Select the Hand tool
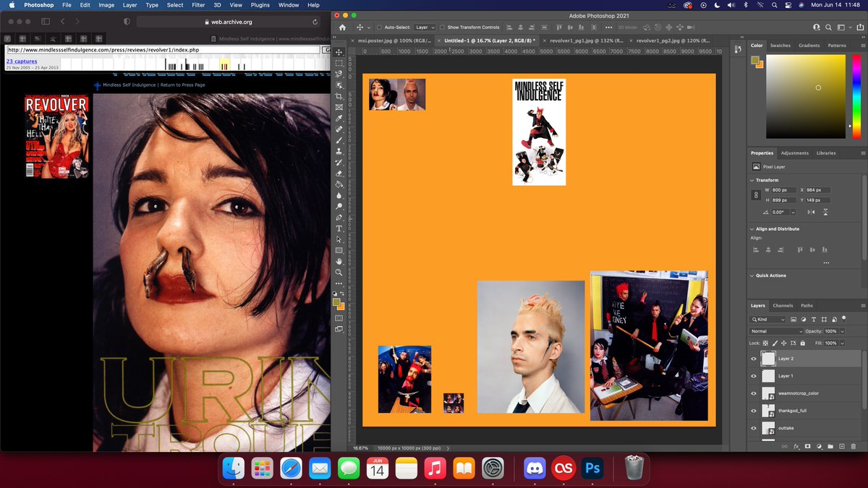 click(339, 261)
